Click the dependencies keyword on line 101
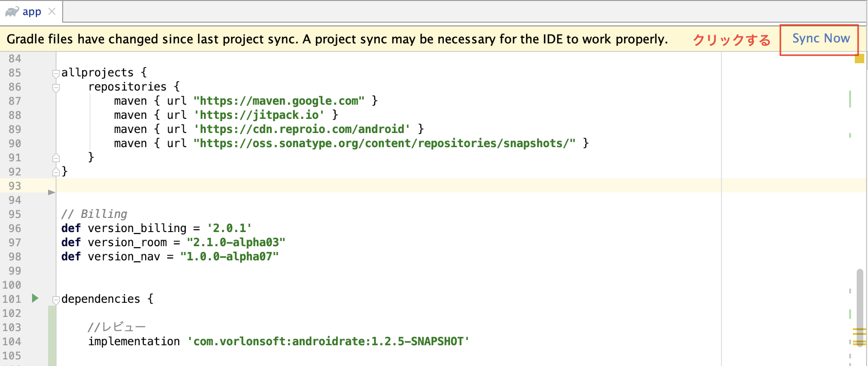 [101, 299]
